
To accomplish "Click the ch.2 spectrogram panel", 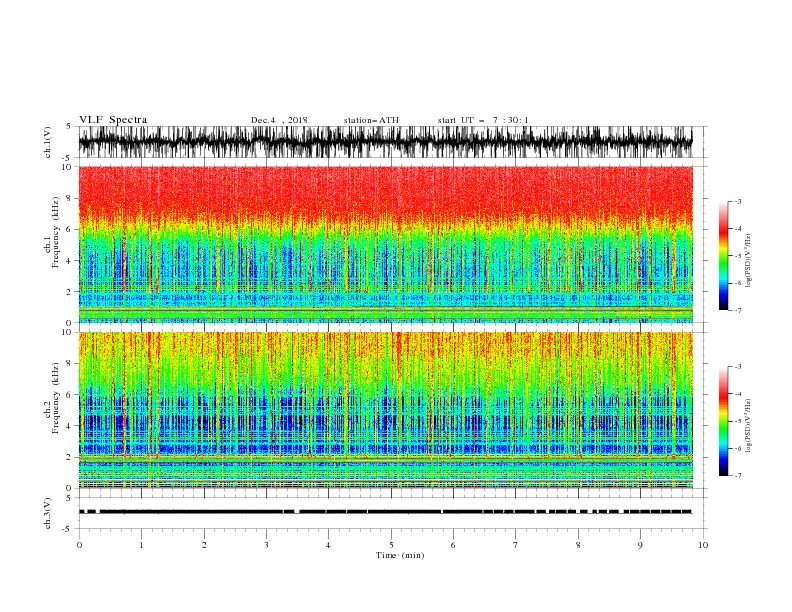I will click(x=385, y=410).
